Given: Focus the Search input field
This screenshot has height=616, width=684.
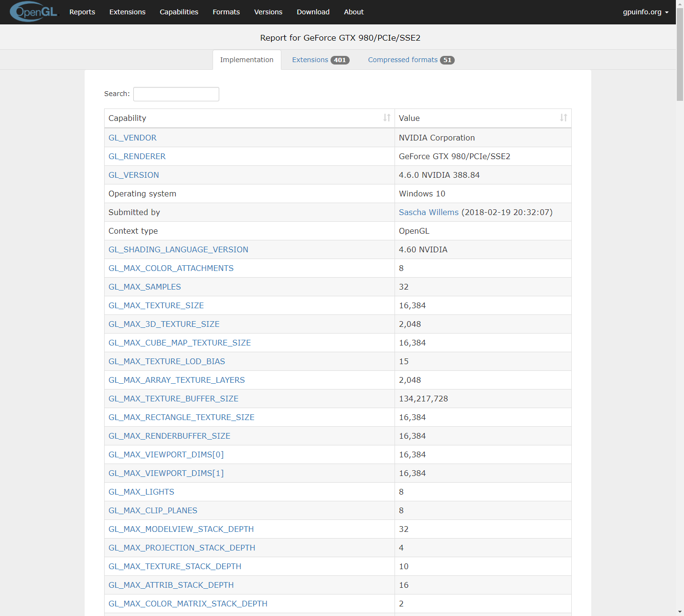Looking at the screenshot, I should [x=176, y=94].
